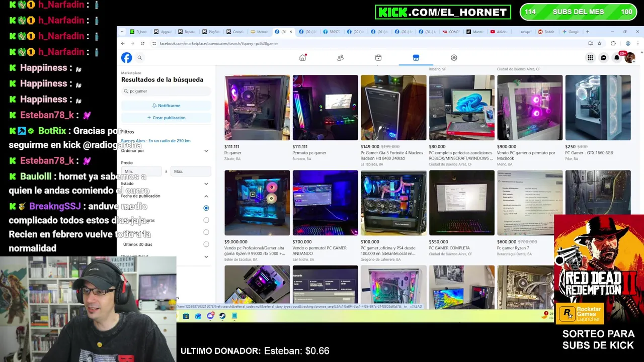Open the $80.000 Pc completa listing thumbnail
644x362 pixels.
(x=462, y=108)
